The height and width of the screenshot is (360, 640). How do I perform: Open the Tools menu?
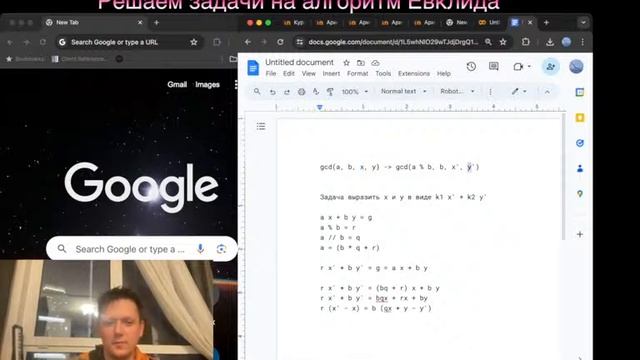[383, 73]
